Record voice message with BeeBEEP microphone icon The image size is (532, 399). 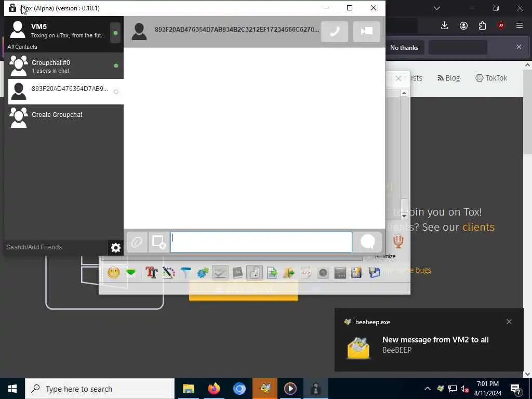coord(398,241)
